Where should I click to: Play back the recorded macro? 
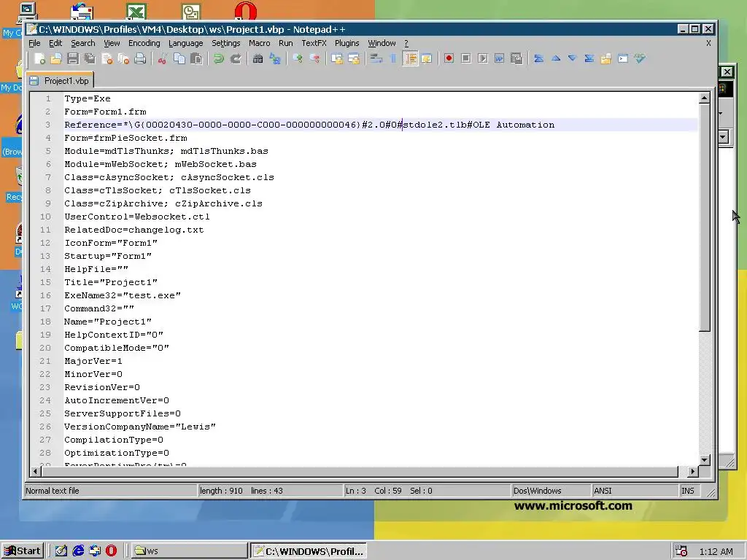click(x=483, y=58)
